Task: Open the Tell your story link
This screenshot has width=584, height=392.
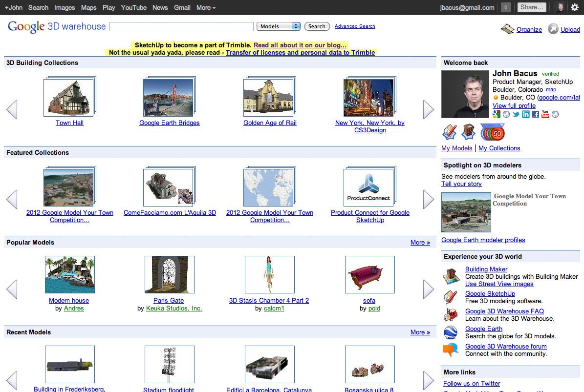Action: pos(461,184)
